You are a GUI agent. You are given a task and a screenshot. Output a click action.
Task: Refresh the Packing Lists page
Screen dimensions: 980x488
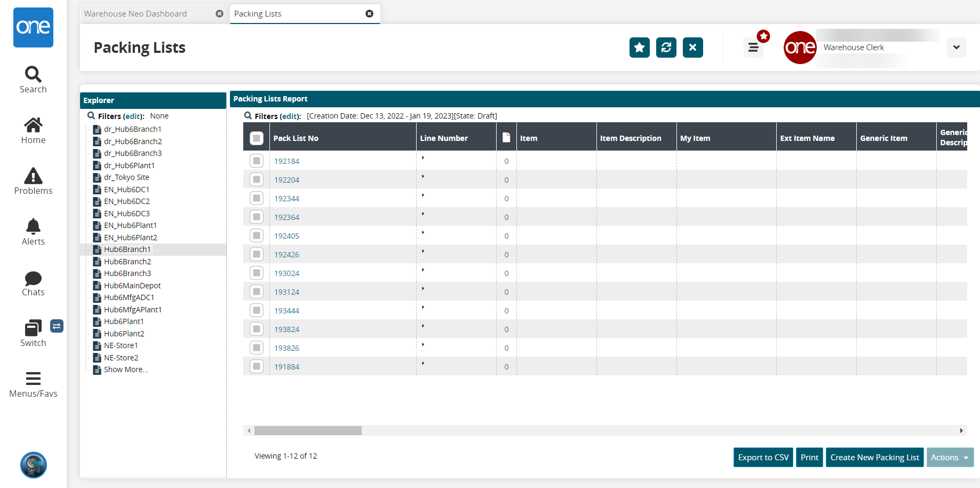click(666, 48)
